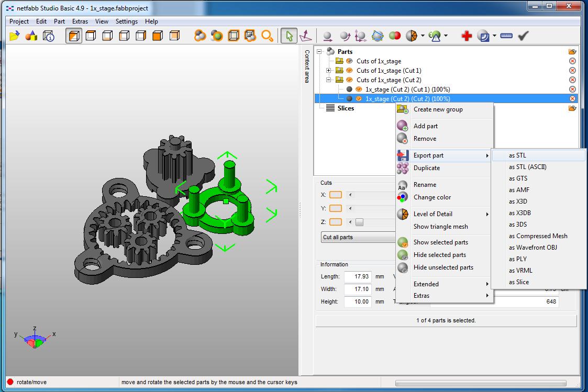Hide '1x_stage (Cut 2) (Cut 1) (100%)' via eye
The height and width of the screenshot is (392, 588).
click(x=359, y=89)
